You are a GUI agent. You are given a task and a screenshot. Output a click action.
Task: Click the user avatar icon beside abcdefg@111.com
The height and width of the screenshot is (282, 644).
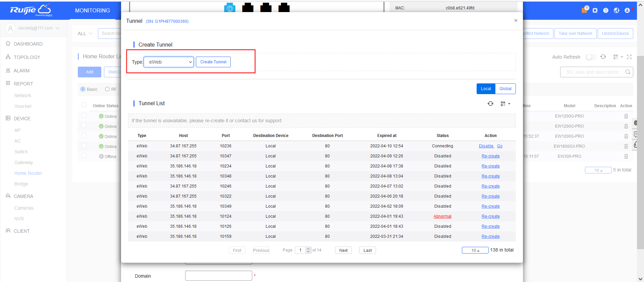coord(10,28)
